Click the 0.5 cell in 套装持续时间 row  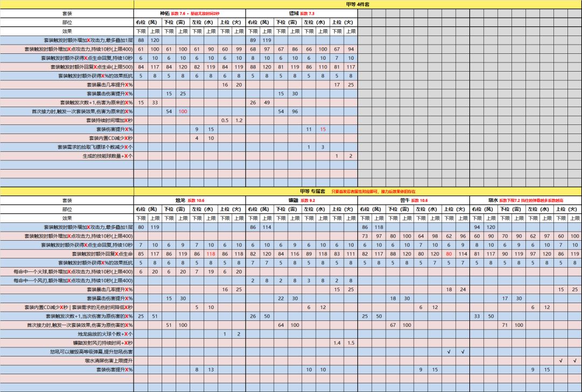click(x=225, y=121)
